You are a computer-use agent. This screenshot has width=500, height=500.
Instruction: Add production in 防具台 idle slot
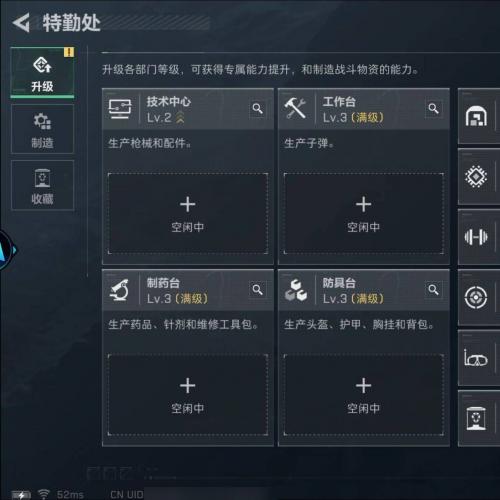click(364, 395)
